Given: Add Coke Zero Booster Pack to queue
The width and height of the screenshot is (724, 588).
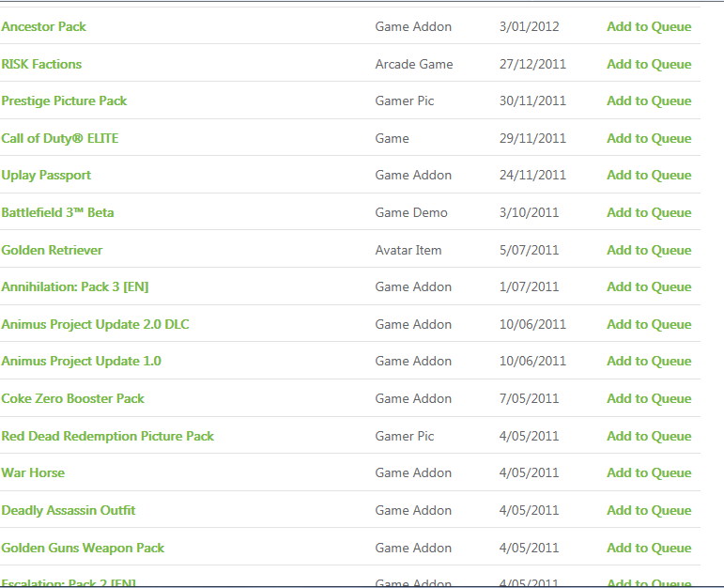Looking at the screenshot, I should pyautogui.click(x=649, y=398).
